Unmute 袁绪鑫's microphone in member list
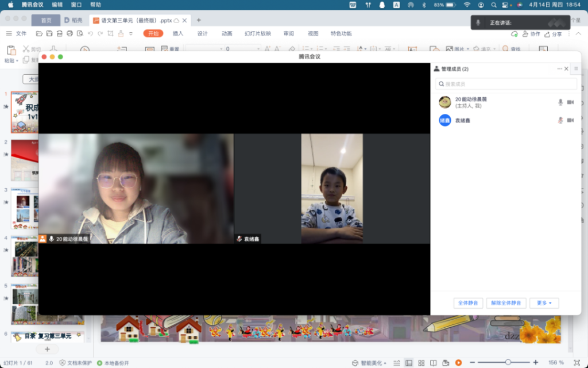Screen dimensions: 588x368 560,120
